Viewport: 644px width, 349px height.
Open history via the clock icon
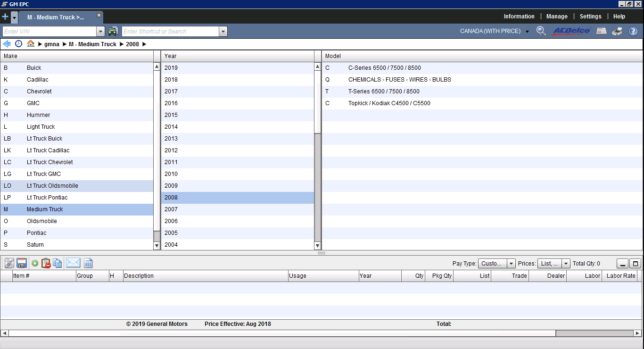[19, 44]
